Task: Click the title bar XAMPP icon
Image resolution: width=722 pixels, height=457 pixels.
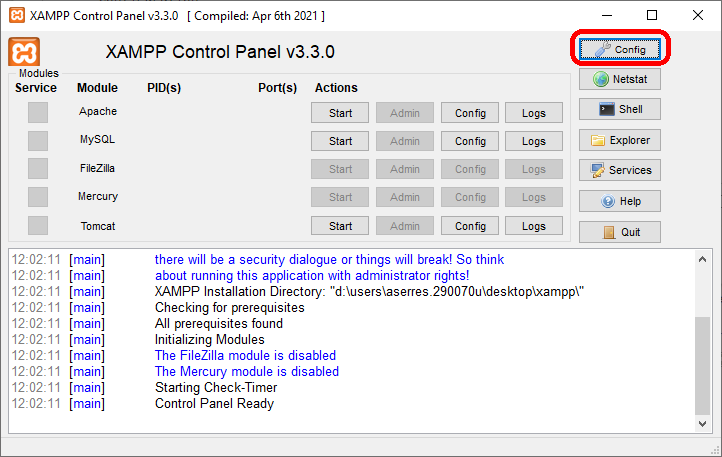Action: click(x=16, y=15)
